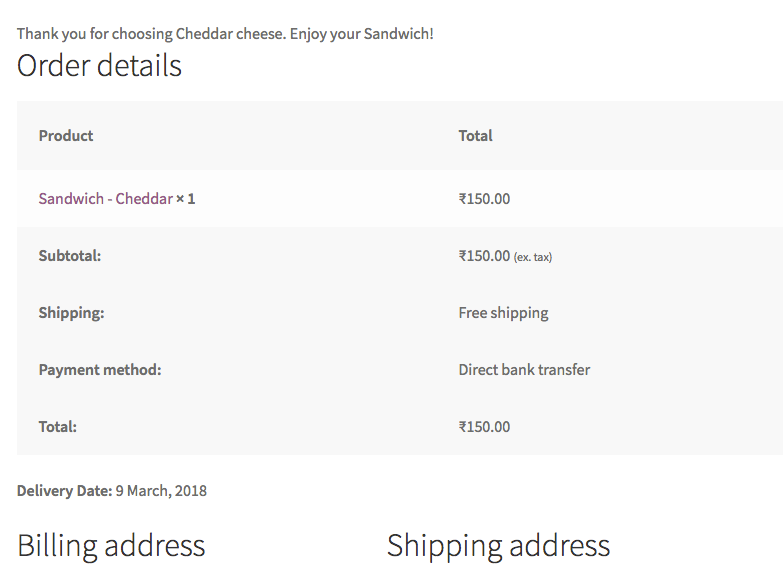Screen dimensions: 783x573
Task: Select the 9 March, 2018 delivery date
Action: (x=161, y=491)
